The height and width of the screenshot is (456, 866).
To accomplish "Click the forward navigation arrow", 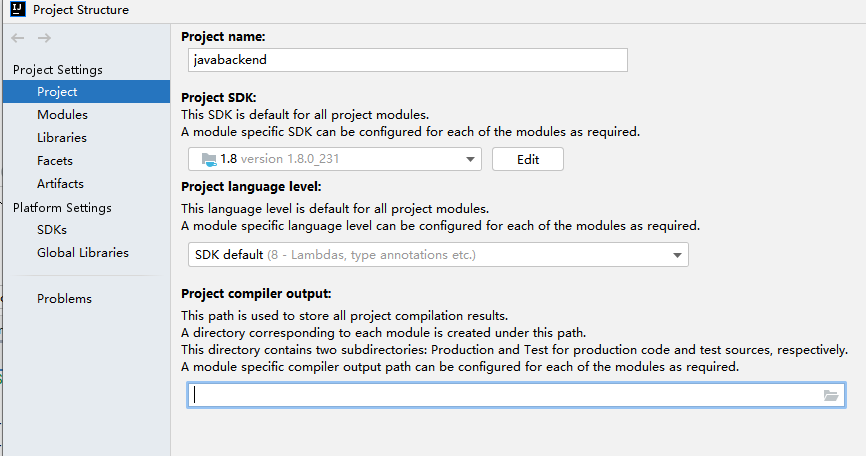I will coord(44,38).
